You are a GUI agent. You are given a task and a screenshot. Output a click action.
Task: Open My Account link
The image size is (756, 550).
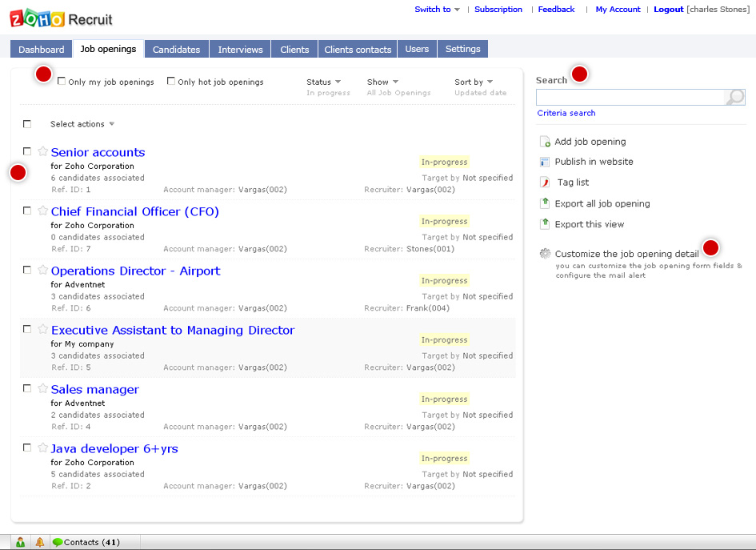[x=618, y=9]
